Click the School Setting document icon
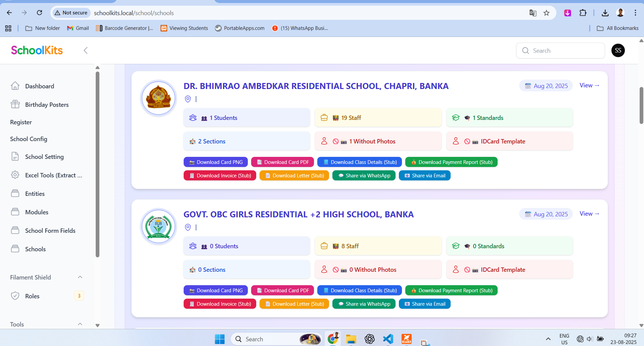Viewport: 644px width, 346px height. point(15,157)
